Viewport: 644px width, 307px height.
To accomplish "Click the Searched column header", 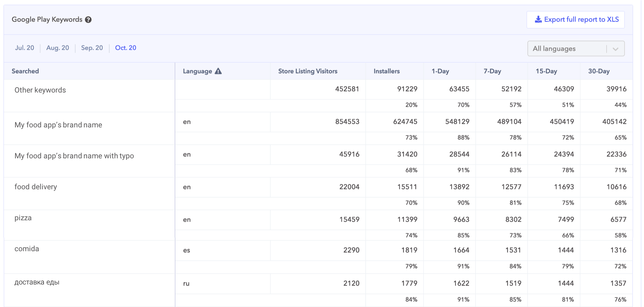I will coord(25,71).
